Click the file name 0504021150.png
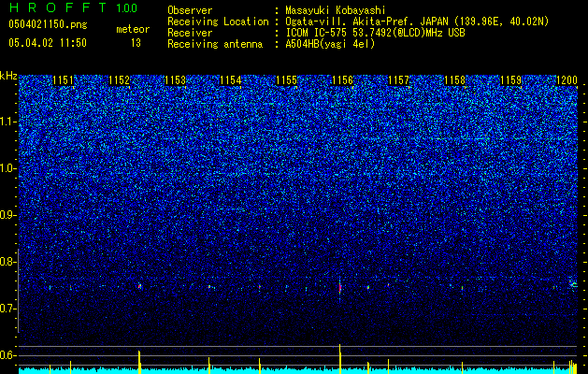Viewport: 588px width, 374px height. point(48,24)
